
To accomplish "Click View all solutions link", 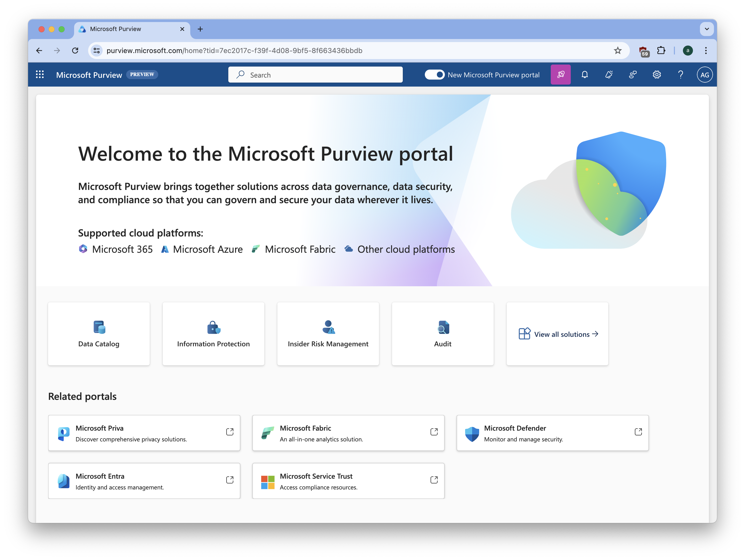I will pyautogui.click(x=562, y=334).
